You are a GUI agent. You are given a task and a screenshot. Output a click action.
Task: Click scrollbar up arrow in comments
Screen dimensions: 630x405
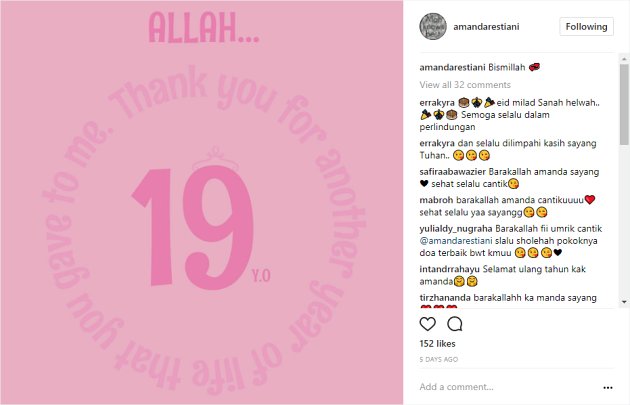[x=624, y=59]
